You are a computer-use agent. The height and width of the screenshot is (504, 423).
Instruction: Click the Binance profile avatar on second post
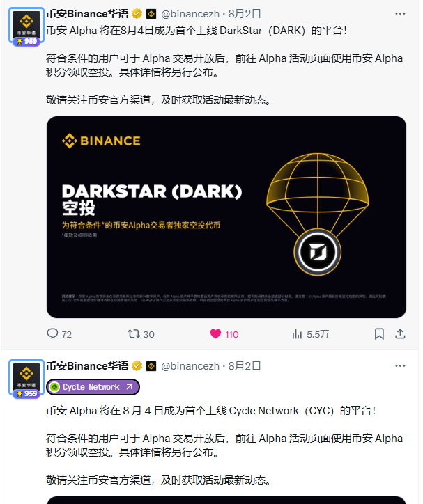(26, 378)
